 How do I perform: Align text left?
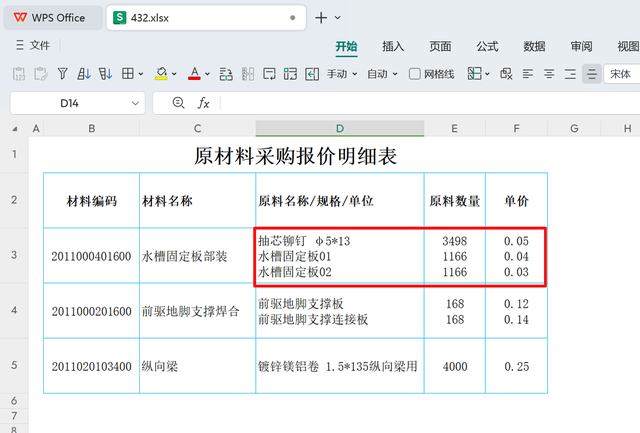[528, 74]
